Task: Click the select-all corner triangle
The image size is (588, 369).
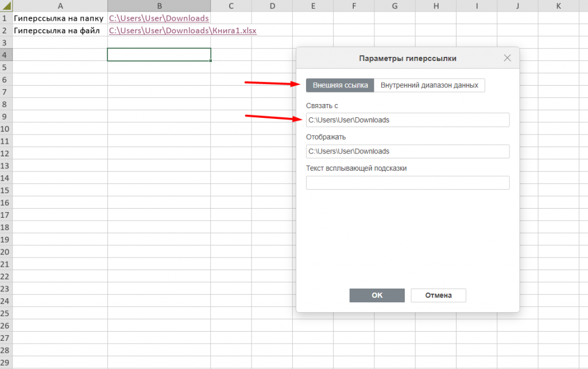Action: (x=6, y=6)
